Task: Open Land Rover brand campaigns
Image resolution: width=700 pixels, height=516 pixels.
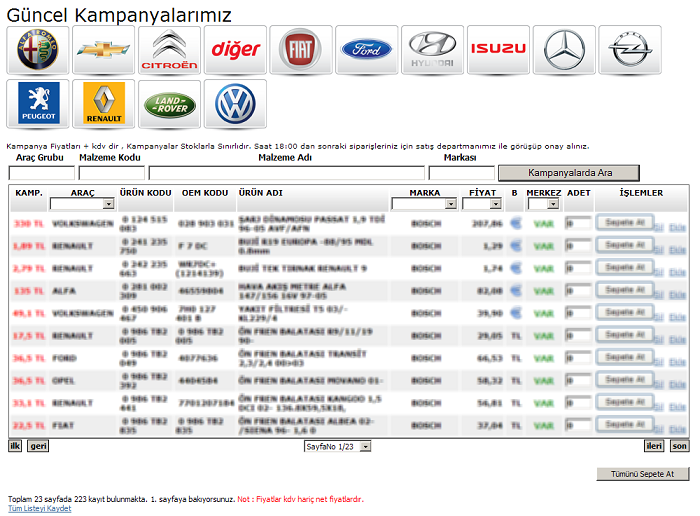Action: point(169,104)
